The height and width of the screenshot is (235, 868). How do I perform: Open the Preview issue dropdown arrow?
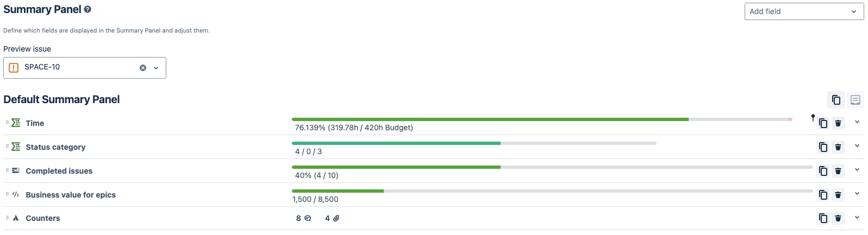pos(156,68)
